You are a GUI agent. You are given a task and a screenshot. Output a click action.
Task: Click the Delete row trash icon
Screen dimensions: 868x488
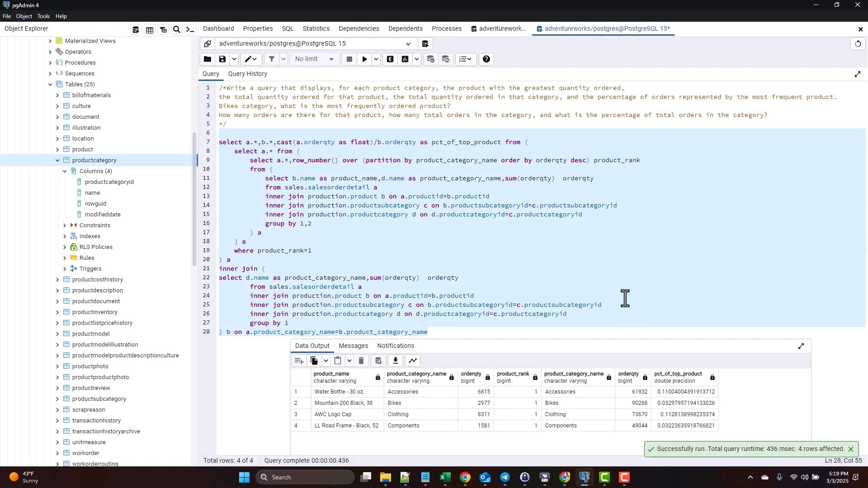click(x=361, y=361)
